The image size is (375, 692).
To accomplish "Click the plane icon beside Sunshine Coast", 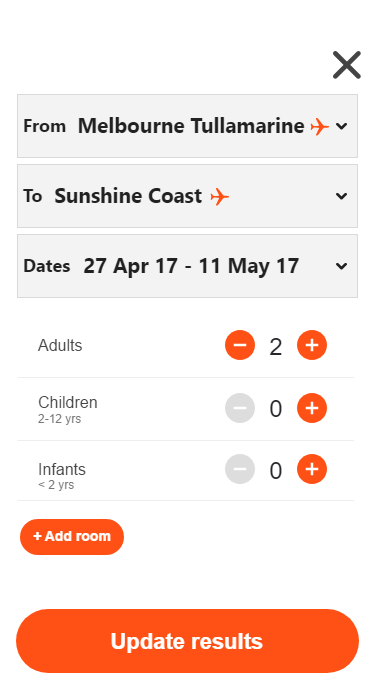I will tap(220, 197).
